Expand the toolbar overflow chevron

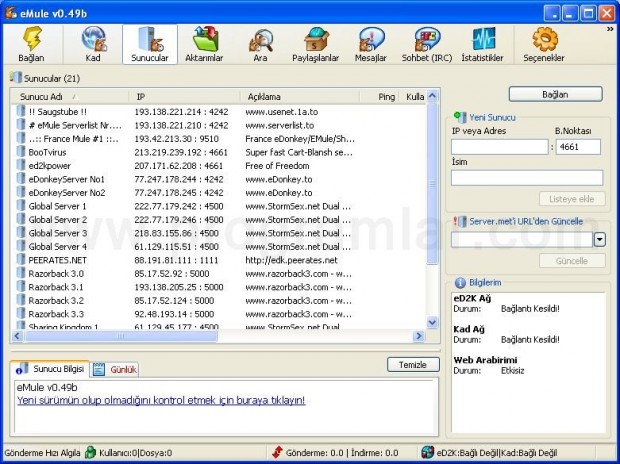(610, 29)
